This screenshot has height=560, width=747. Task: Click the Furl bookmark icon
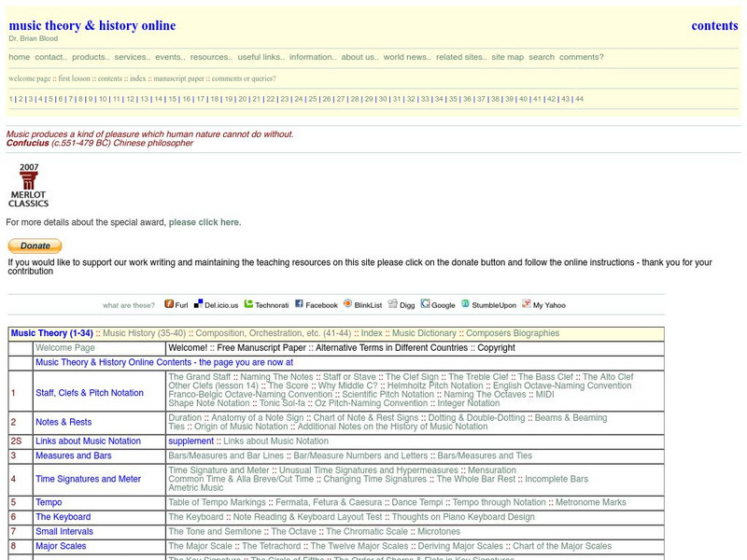point(169,304)
